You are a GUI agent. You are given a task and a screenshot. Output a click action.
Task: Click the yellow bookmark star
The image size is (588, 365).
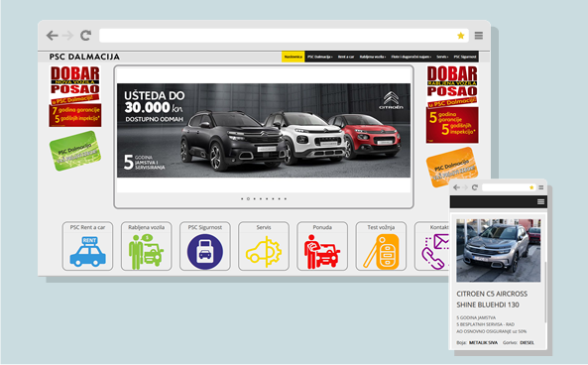[461, 36]
